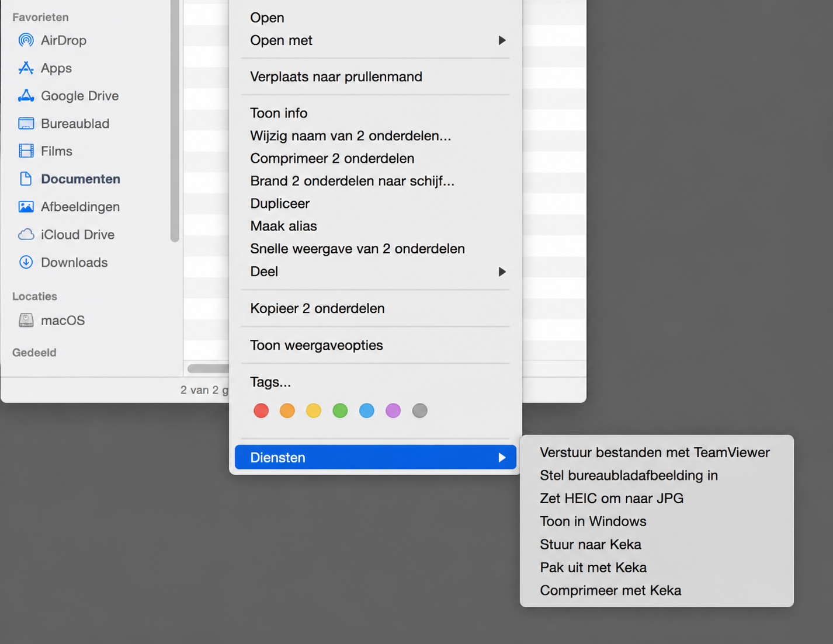Click the Downloads arrow icon
The height and width of the screenshot is (644, 833).
pyautogui.click(x=26, y=262)
